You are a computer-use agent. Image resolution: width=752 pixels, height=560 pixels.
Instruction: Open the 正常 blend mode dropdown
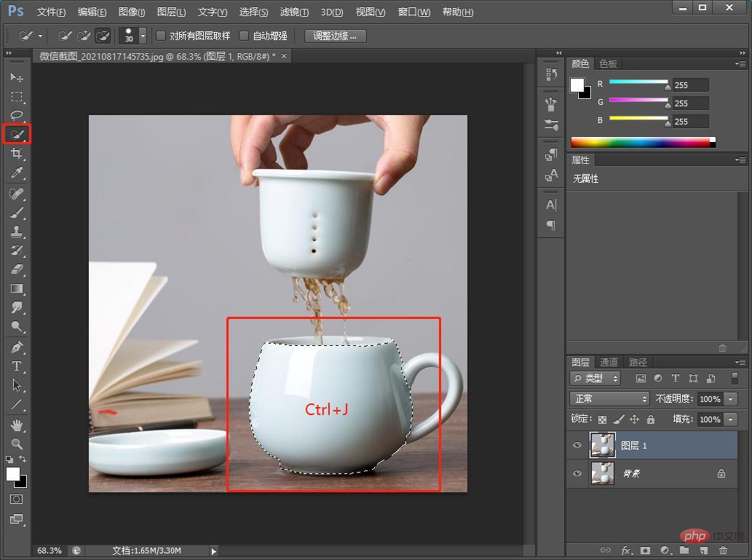609,399
